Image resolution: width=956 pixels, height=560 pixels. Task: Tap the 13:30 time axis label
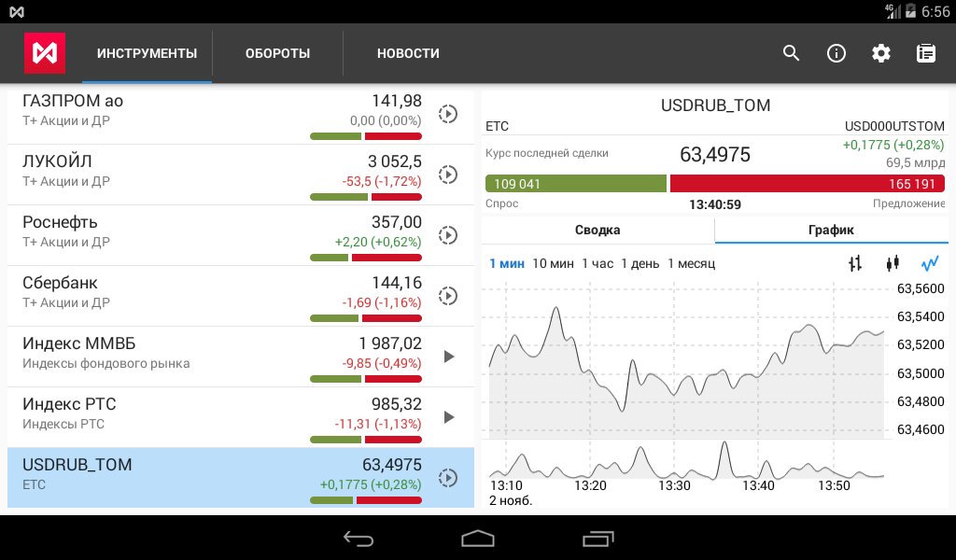click(674, 485)
